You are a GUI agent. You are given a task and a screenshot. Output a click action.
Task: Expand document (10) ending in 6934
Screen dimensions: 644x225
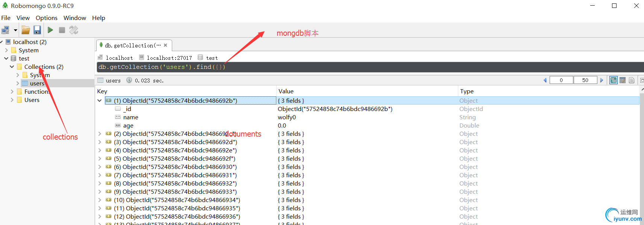(x=100, y=200)
